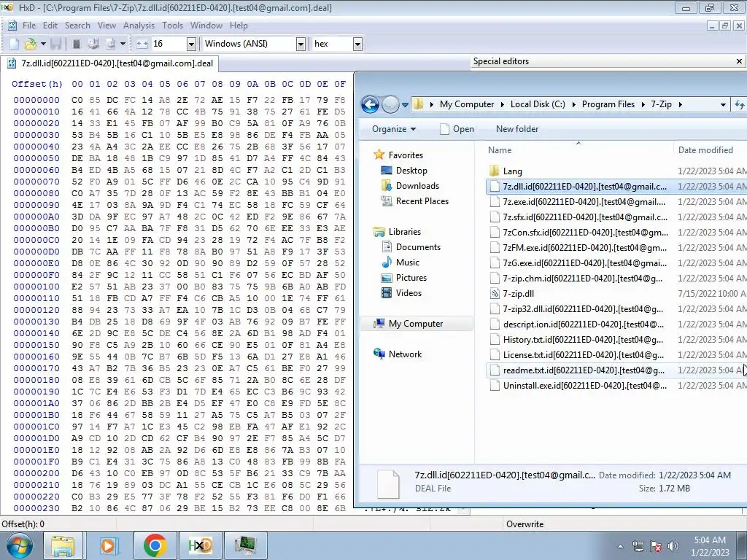The width and height of the screenshot is (747, 560).
Task: Click the Save disk icon
Action: (55, 44)
